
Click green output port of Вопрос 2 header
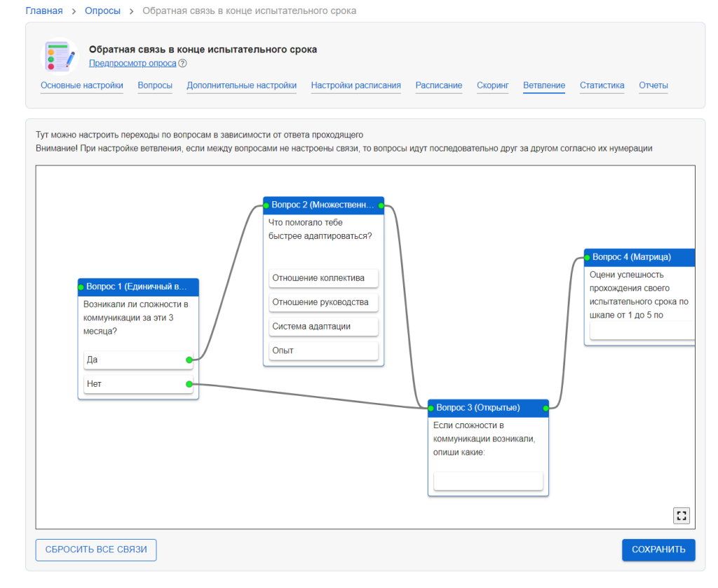(381, 205)
